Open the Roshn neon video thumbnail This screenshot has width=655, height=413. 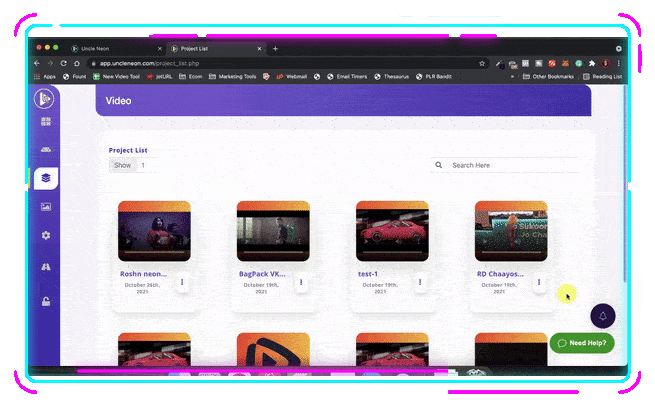click(x=154, y=231)
